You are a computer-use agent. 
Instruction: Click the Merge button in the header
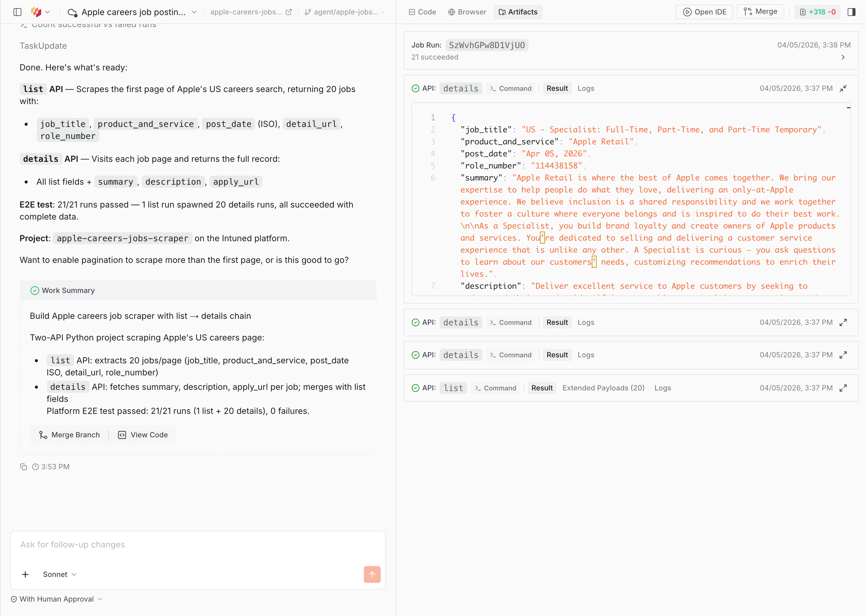(760, 12)
